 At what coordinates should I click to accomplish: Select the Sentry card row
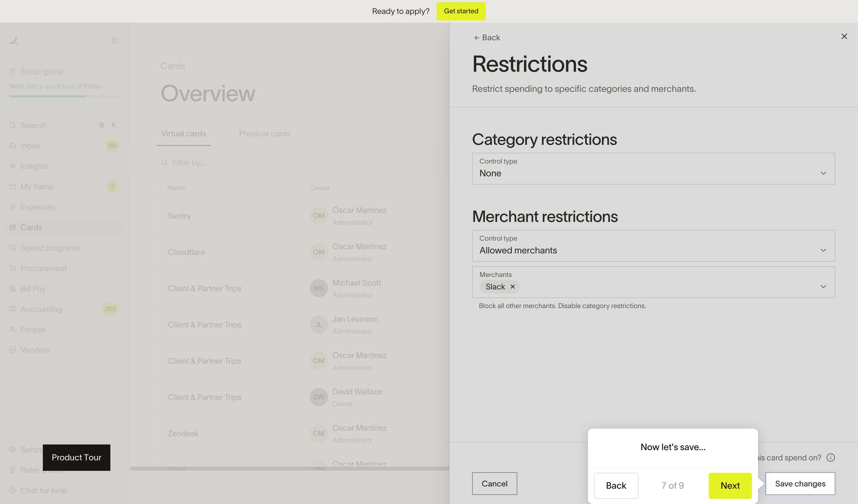coord(289,216)
